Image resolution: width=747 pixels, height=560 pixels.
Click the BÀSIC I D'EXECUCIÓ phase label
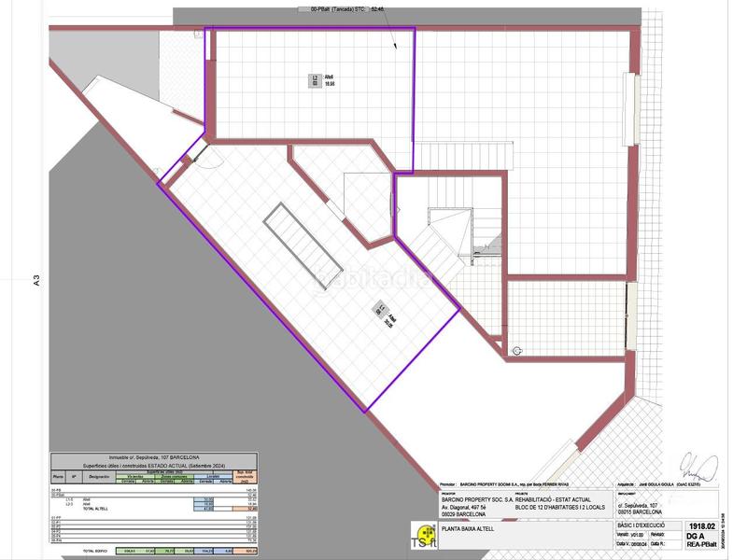(x=644, y=526)
